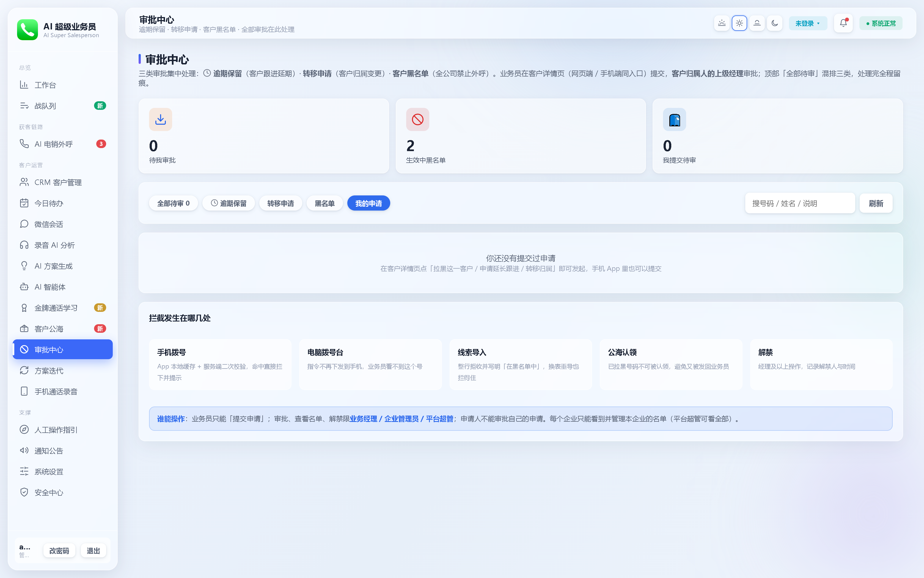Screen dimensions: 924x578
Task: Open 手机通话录音 sidebar item
Action: pyautogui.click(x=63, y=391)
